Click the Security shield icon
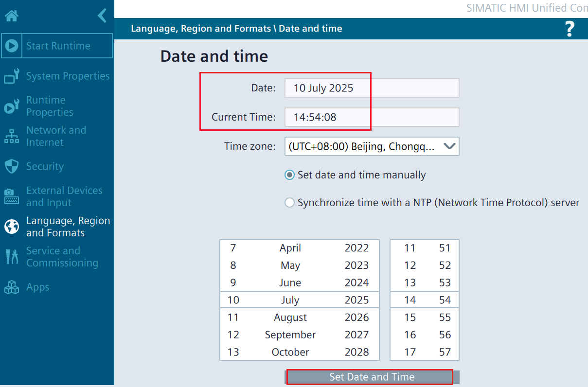This screenshot has height=387, width=588. 12,166
